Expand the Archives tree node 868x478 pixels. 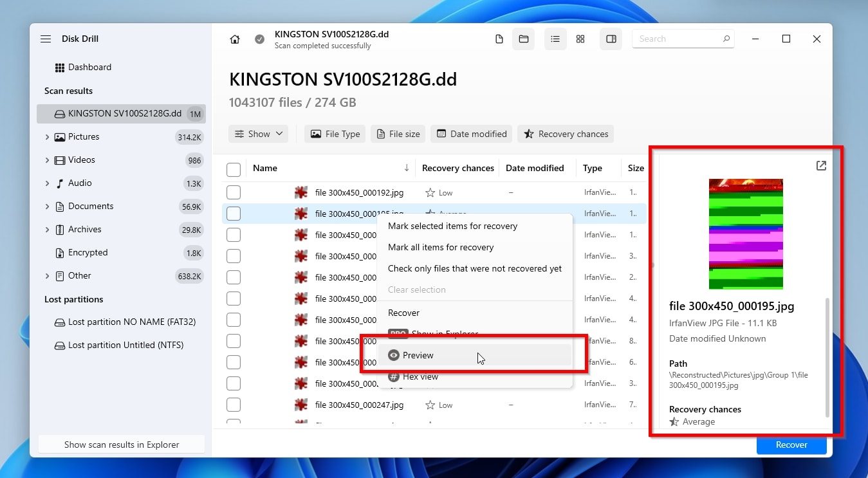click(47, 230)
